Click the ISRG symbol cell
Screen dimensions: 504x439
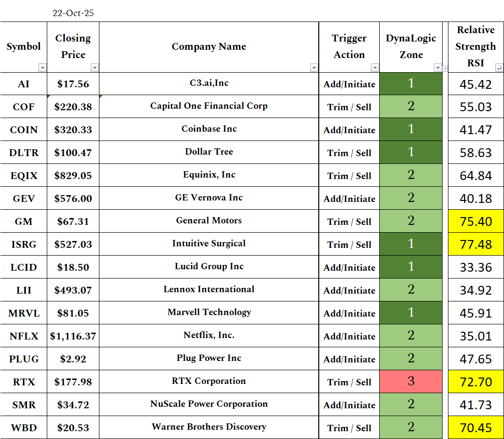click(x=24, y=244)
